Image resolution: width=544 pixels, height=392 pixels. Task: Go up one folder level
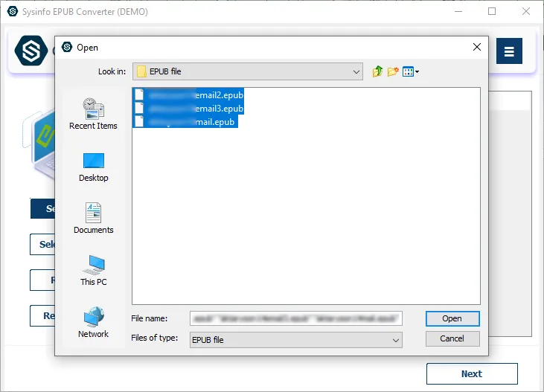pyautogui.click(x=377, y=71)
